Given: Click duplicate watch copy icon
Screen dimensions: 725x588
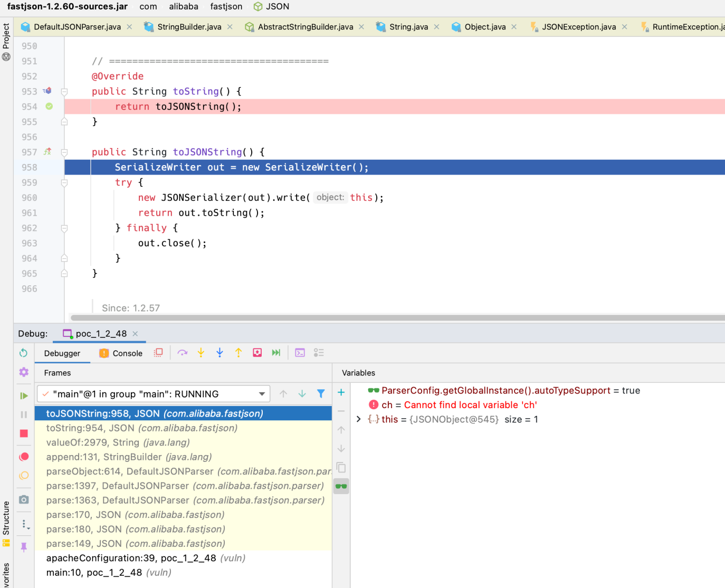Looking at the screenshot, I should pos(341,468).
